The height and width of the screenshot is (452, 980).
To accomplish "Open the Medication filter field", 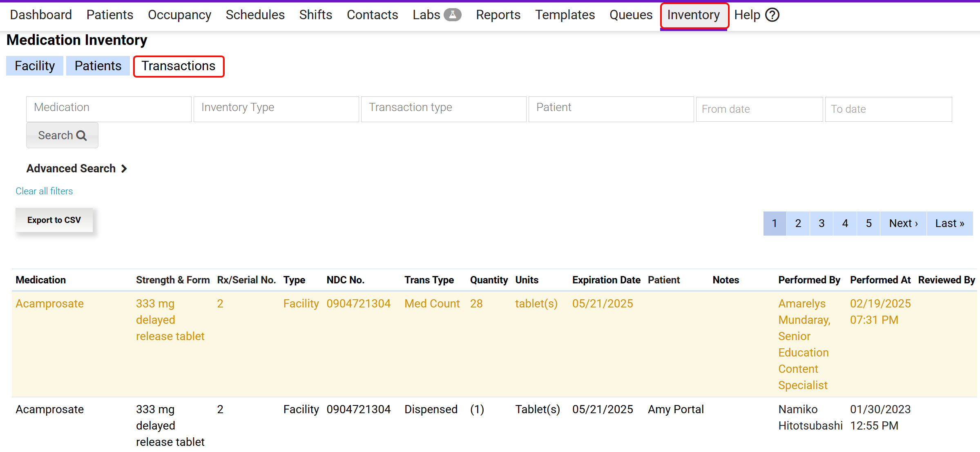I will click(x=109, y=108).
